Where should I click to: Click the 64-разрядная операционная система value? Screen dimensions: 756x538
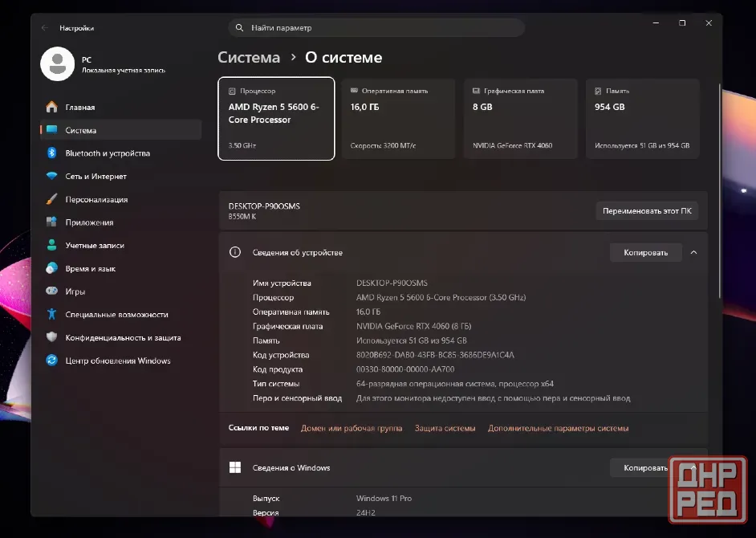click(455, 384)
